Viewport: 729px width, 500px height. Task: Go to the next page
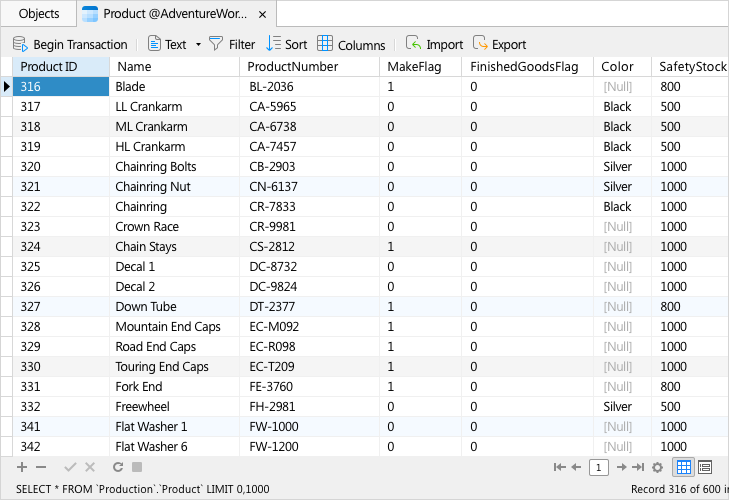[x=621, y=467]
